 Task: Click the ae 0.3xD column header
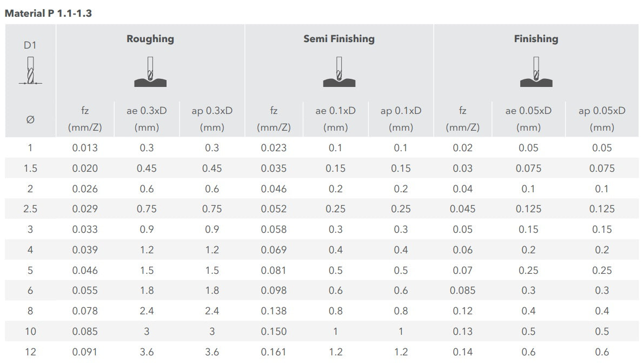[x=147, y=119]
